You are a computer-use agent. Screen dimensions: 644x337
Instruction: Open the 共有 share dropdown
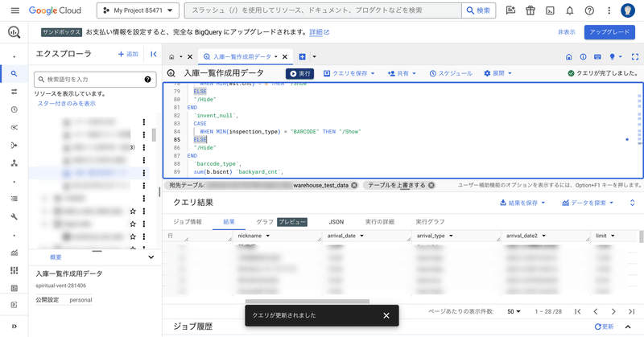pos(402,73)
